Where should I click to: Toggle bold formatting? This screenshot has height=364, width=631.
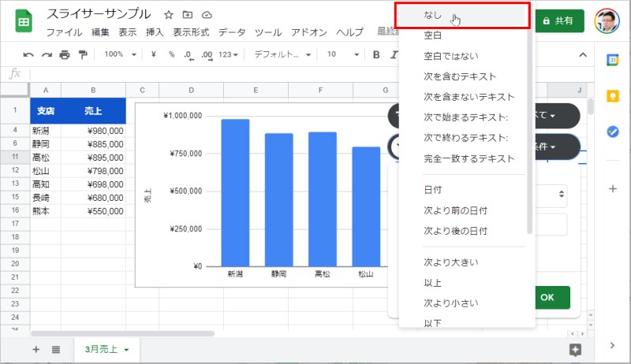pos(376,54)
